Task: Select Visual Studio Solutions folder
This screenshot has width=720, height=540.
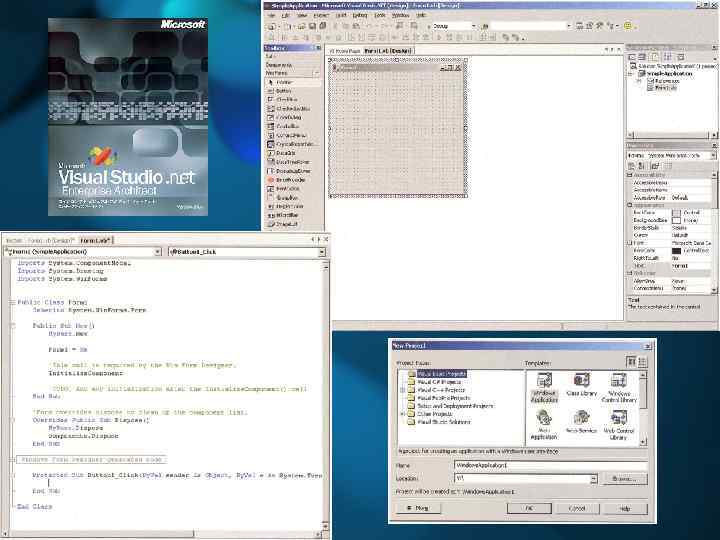Action: (443, 422)
